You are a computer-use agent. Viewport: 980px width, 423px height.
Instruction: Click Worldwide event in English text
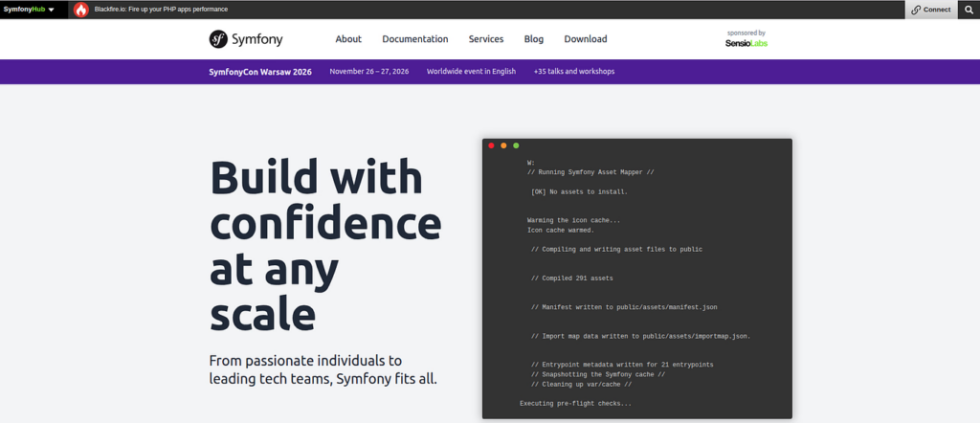tap(471, 71)
